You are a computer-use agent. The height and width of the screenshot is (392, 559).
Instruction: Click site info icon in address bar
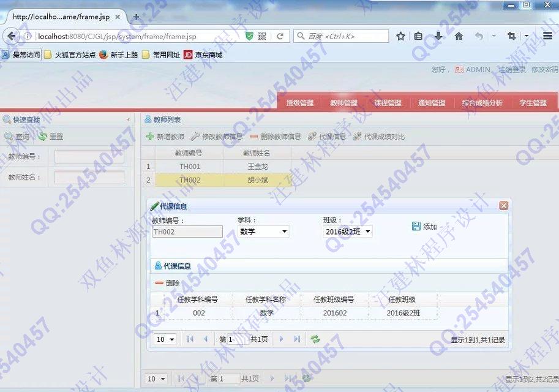pos(28,36)
